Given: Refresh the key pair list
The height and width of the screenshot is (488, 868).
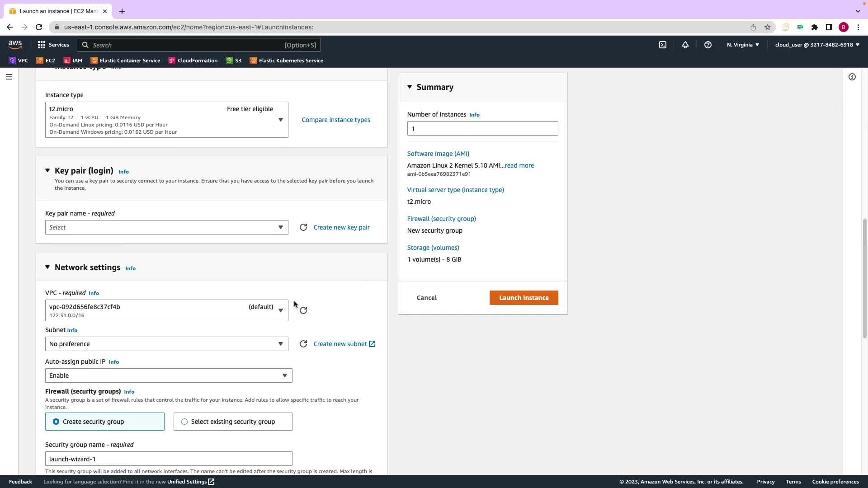Looking at the screenshot, I should pos(303,227).
